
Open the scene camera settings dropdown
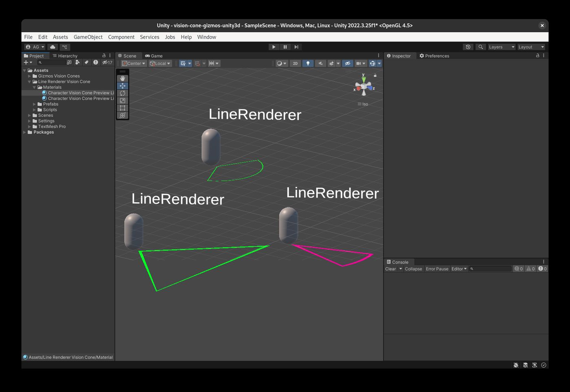tap(360, 63)
